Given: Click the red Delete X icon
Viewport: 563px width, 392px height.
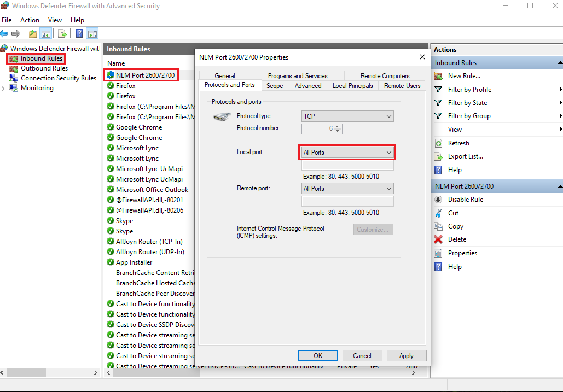Looking at the screenshot, I should 438,239.
